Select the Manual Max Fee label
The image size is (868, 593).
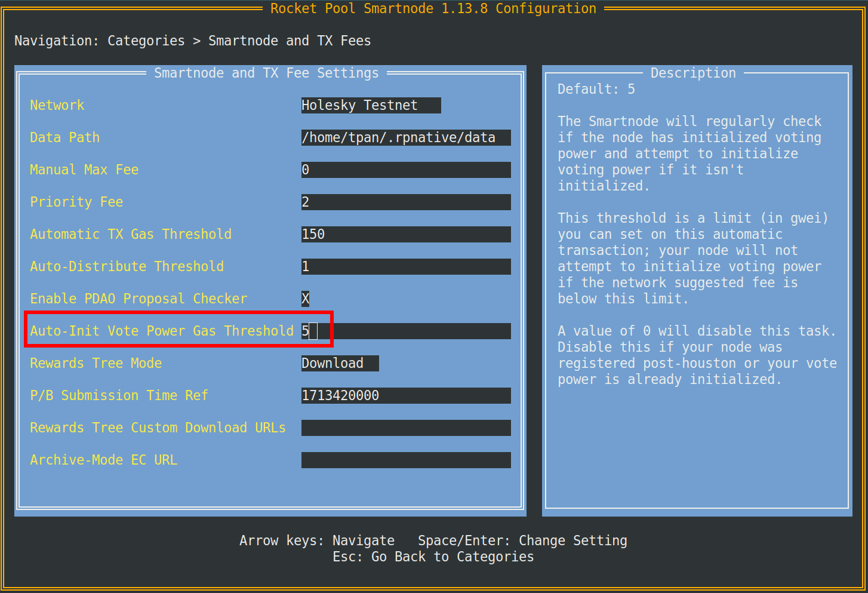pos(84,170)
